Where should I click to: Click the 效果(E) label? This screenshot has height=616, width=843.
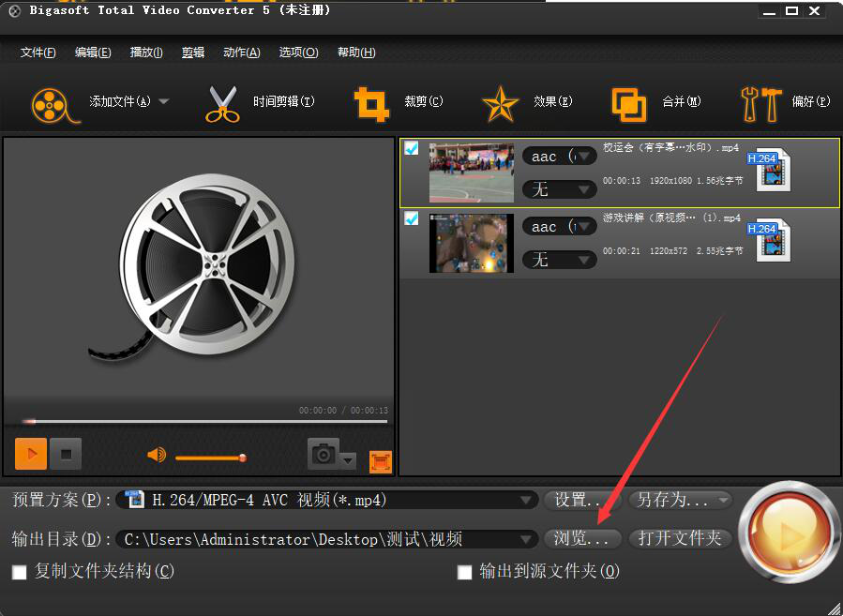pyautogui.click(x=553, y=101)
